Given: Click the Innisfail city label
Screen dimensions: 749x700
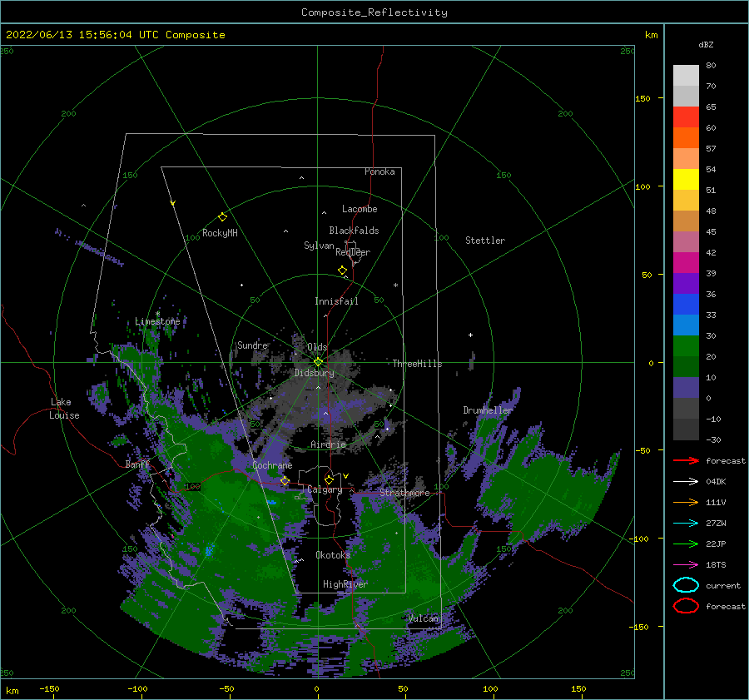Looking at the screenshot, I should coord(336,301).
